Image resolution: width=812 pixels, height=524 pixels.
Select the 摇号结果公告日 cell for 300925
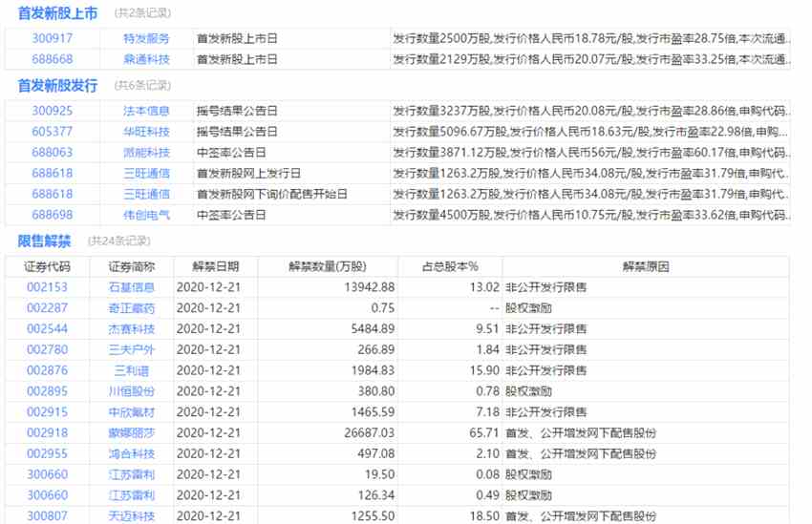click(x=237, y=111)
